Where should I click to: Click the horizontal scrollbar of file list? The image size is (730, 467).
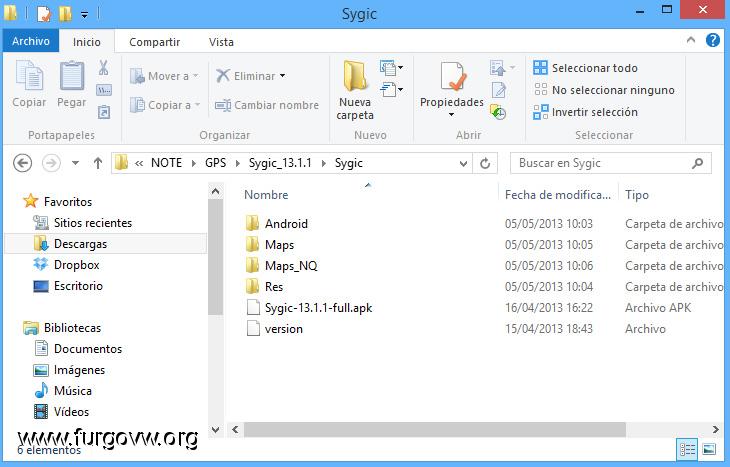click(434, 429)
